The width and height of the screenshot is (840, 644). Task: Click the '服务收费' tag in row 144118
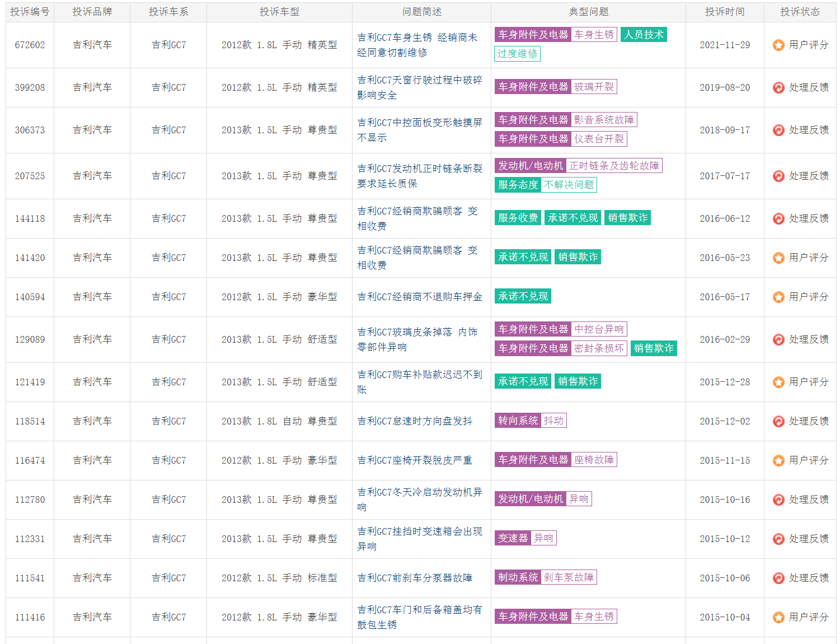(x=518, y=218)
